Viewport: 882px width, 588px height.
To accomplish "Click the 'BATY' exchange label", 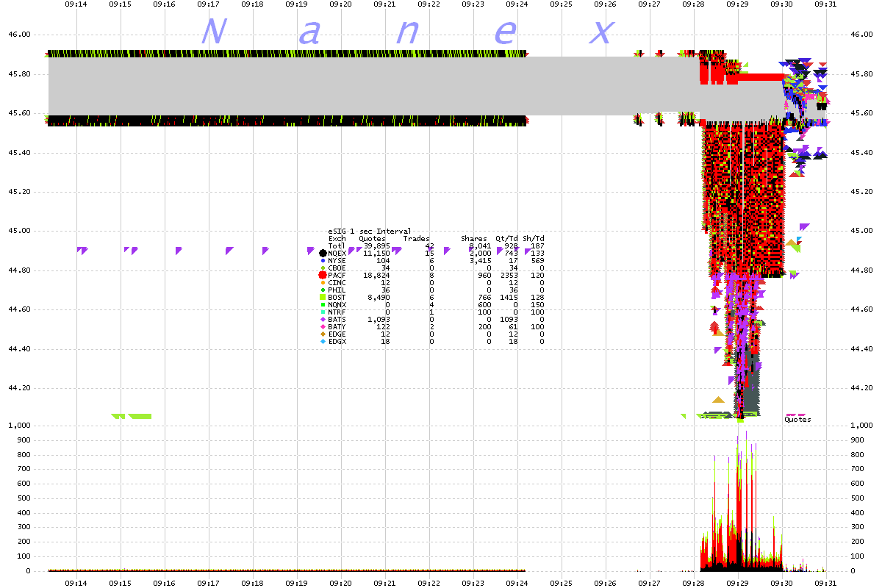I will click(x=337, y=326).
